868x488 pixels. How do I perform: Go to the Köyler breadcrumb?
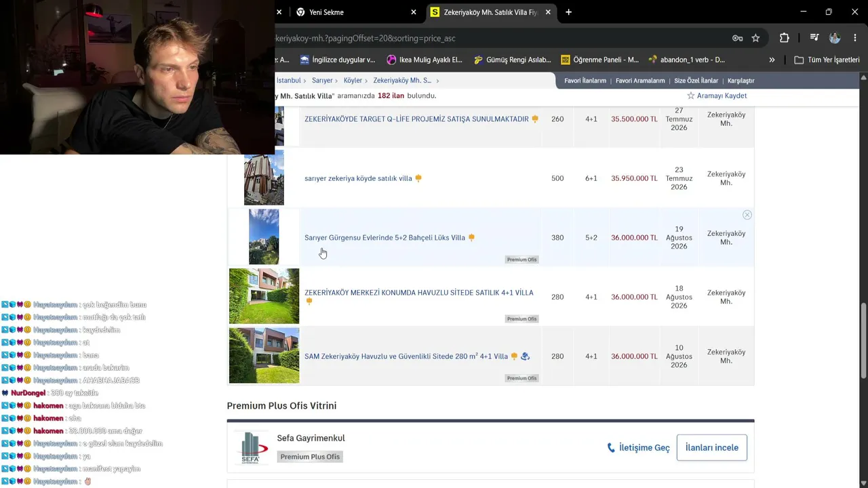[x=353, y=81]
